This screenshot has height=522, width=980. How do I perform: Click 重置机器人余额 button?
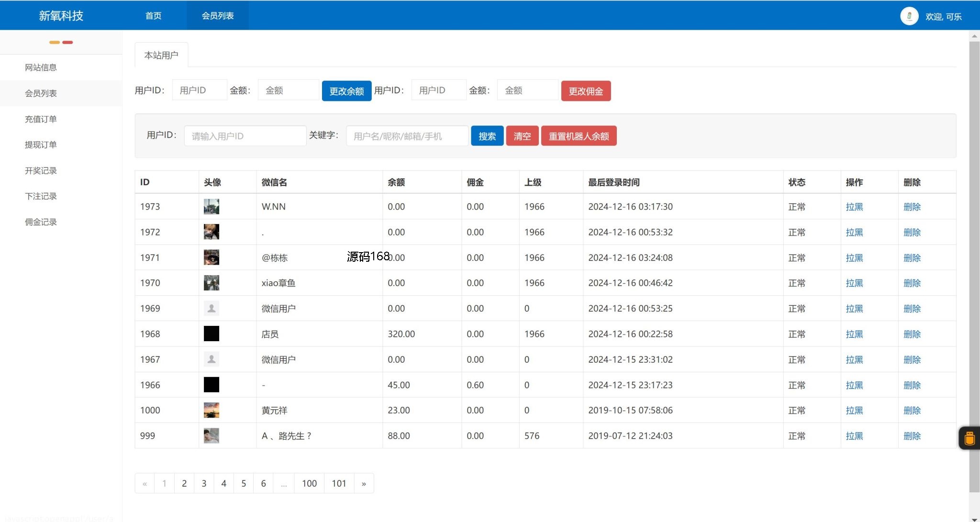point(578,136)
